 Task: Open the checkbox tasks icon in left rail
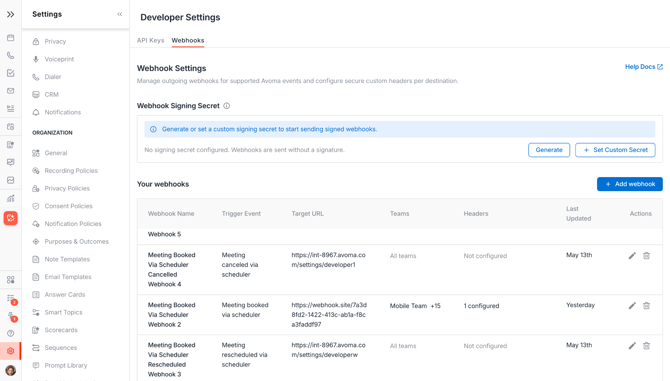pyautogui.click(x=11, y=73)
